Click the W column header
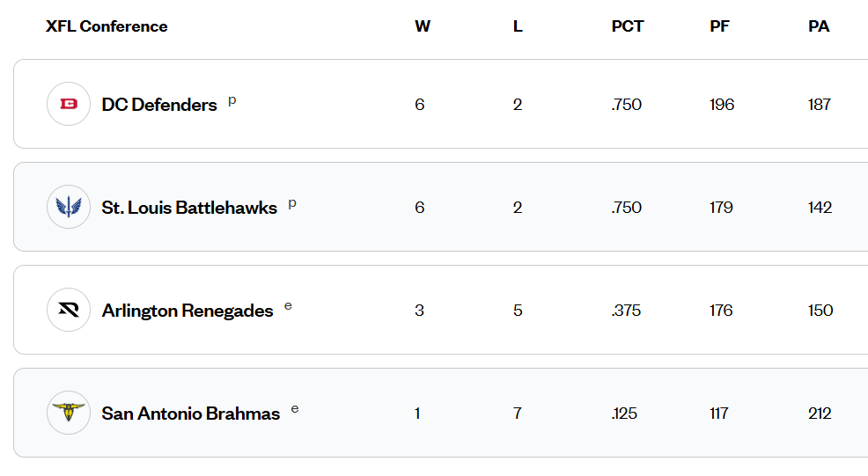The width and height of the screenshot is (868, 476). [423, 26]
